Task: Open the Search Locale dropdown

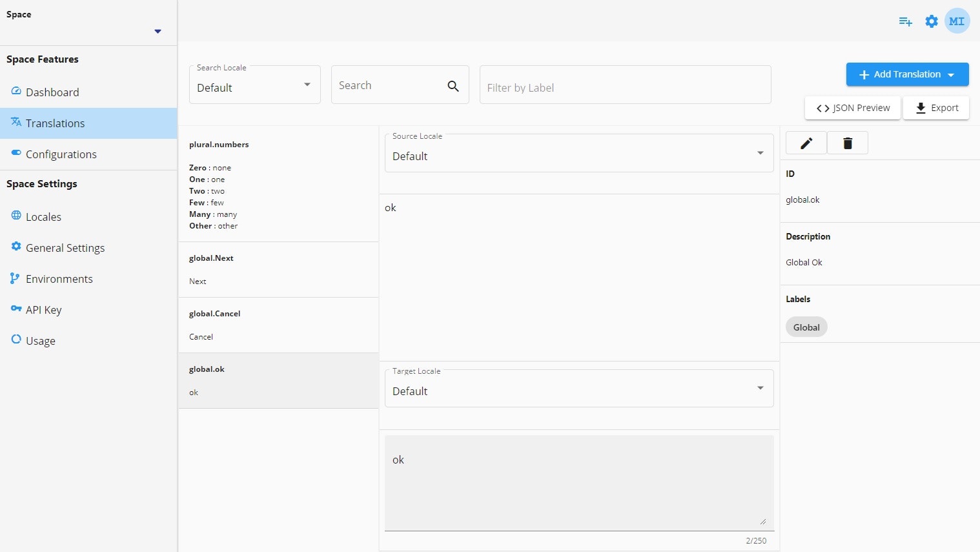Action: (255, 85)
